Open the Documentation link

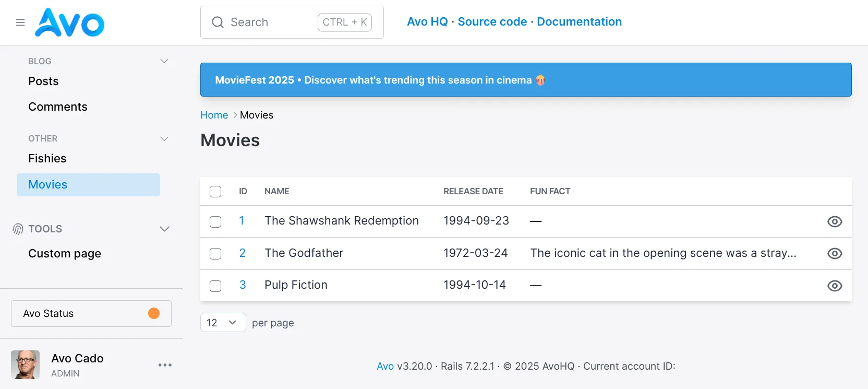[x=579, y=22]
